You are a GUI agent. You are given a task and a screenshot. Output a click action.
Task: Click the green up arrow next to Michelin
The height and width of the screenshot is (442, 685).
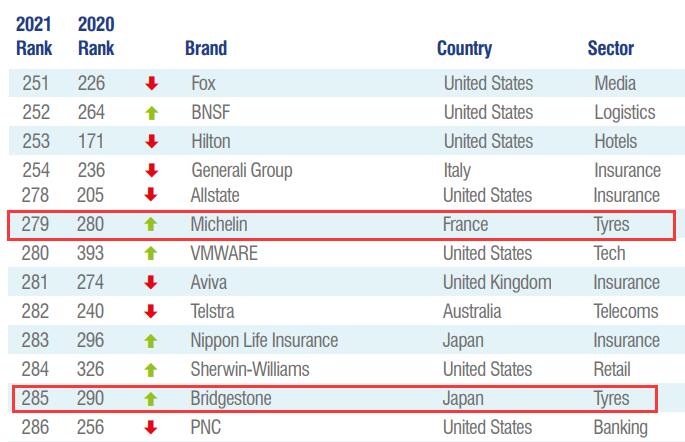pos(151,224)
